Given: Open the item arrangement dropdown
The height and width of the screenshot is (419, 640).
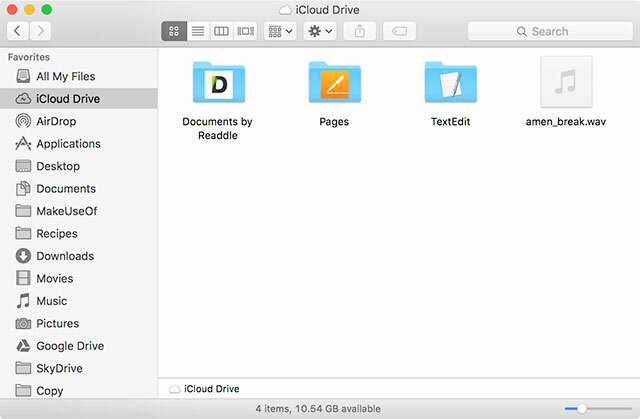Looking at the screenshot, I should [x=280, y=31].
